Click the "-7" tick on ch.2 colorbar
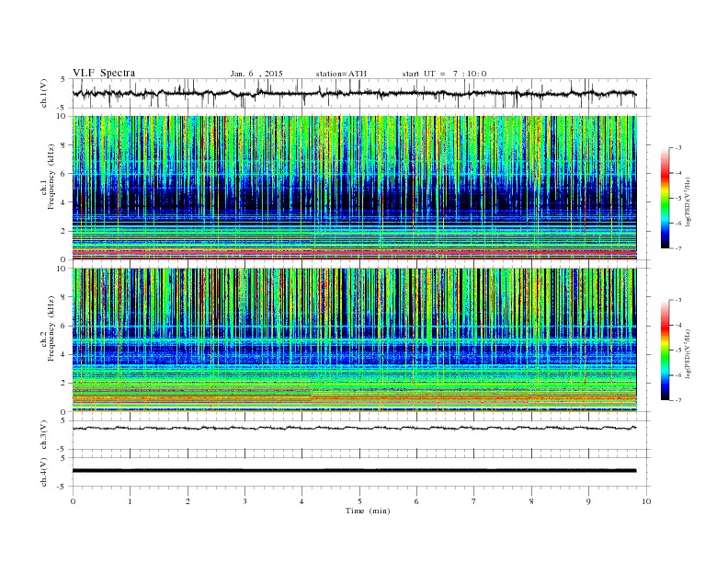Screen dimensions: 728x563 678,400
